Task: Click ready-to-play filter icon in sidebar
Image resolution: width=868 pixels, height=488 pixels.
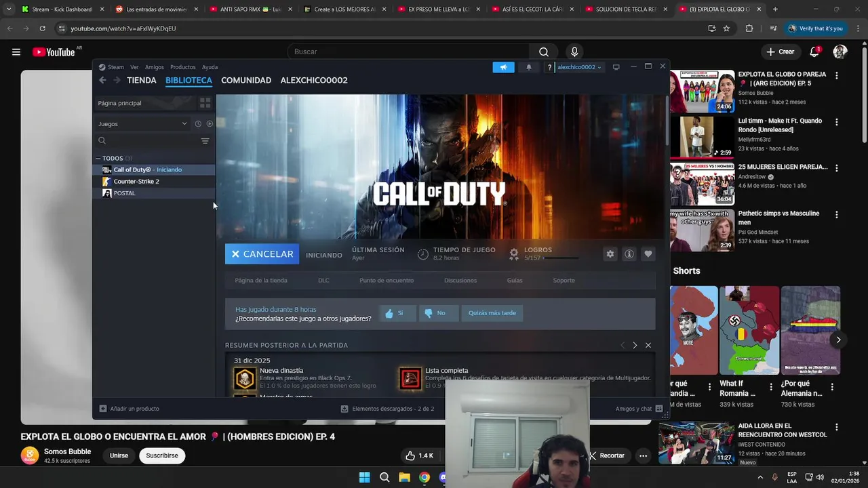Action: pos(210,124)
